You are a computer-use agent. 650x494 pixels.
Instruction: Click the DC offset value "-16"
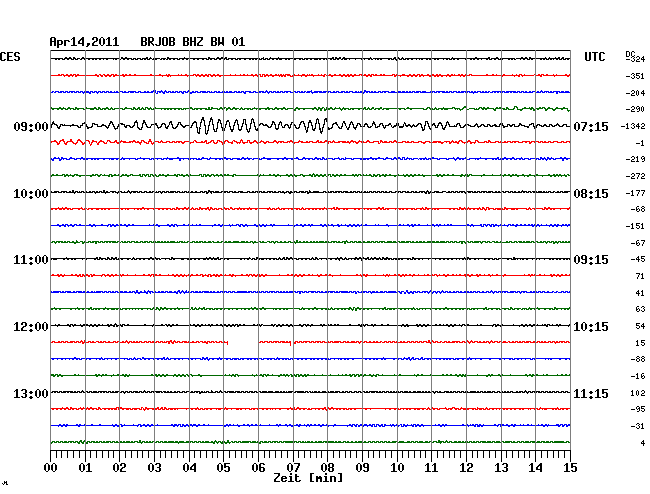[638, 376]
